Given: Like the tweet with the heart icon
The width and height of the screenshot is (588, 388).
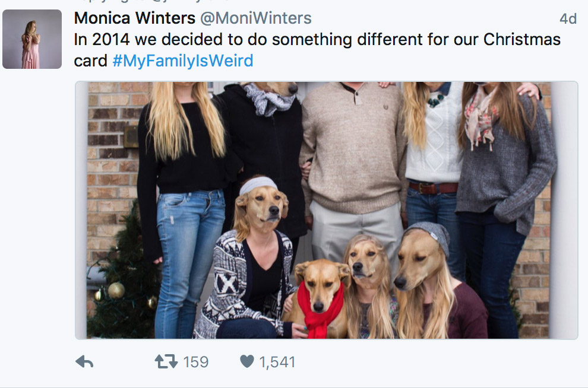Looking at the screenshot, I should click(247, 362).
